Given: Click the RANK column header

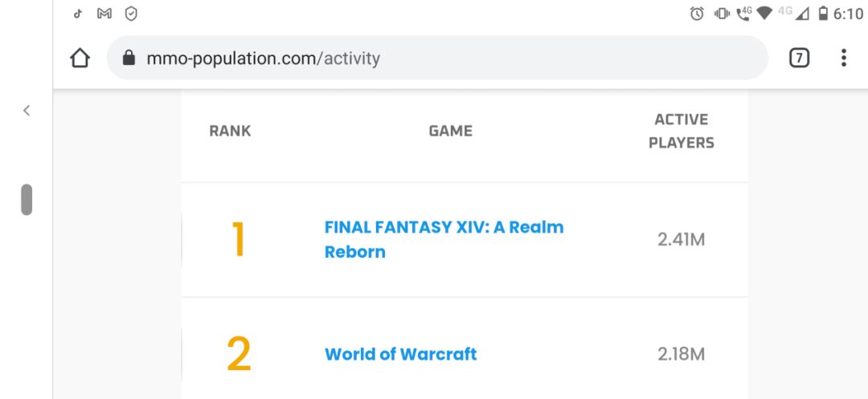Looking at the screenshot, I should click(x=230, y=132).
